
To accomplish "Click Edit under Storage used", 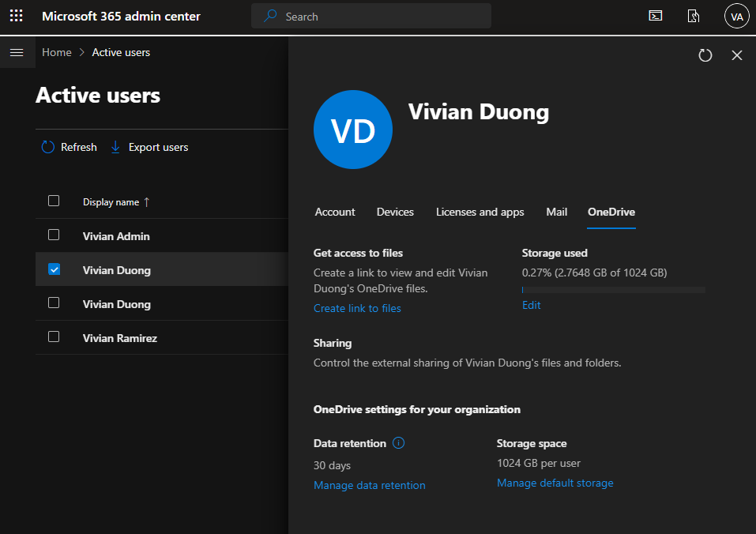I will [532, 305].
